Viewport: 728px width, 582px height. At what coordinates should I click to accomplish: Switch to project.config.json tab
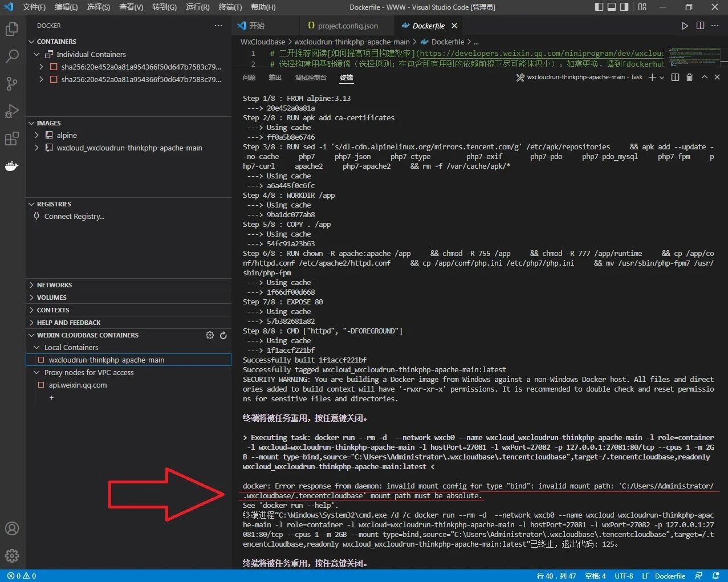(x=347, y=26)
